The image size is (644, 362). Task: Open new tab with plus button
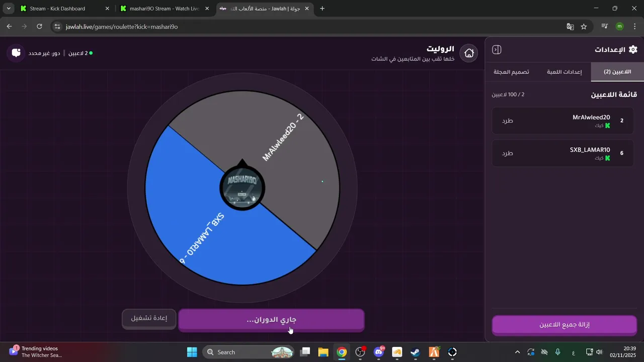322,9
